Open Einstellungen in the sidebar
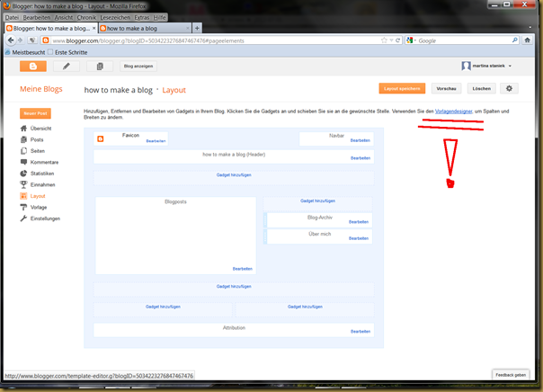This screenshot has width=543, height=392. (45, 218)
